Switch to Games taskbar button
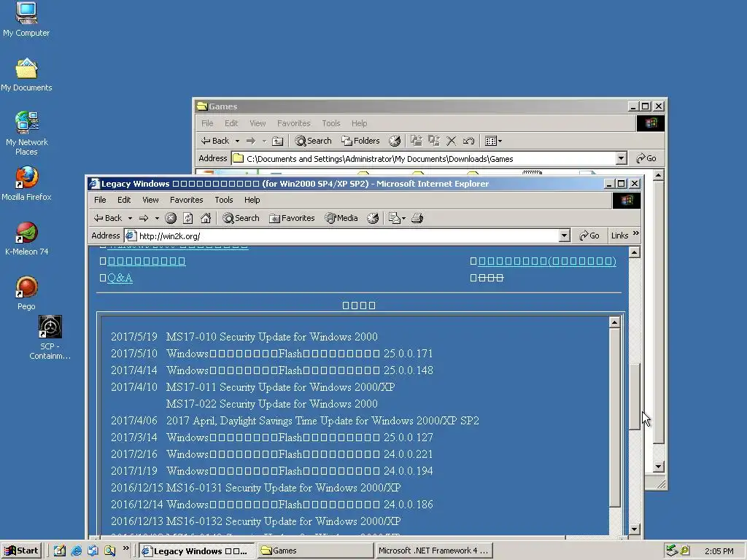 point(315,551)
